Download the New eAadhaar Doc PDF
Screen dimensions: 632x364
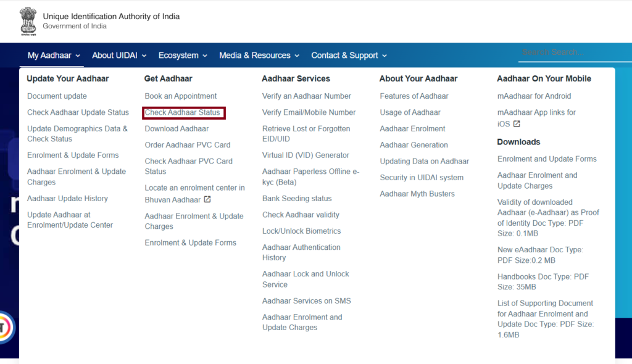539,255
